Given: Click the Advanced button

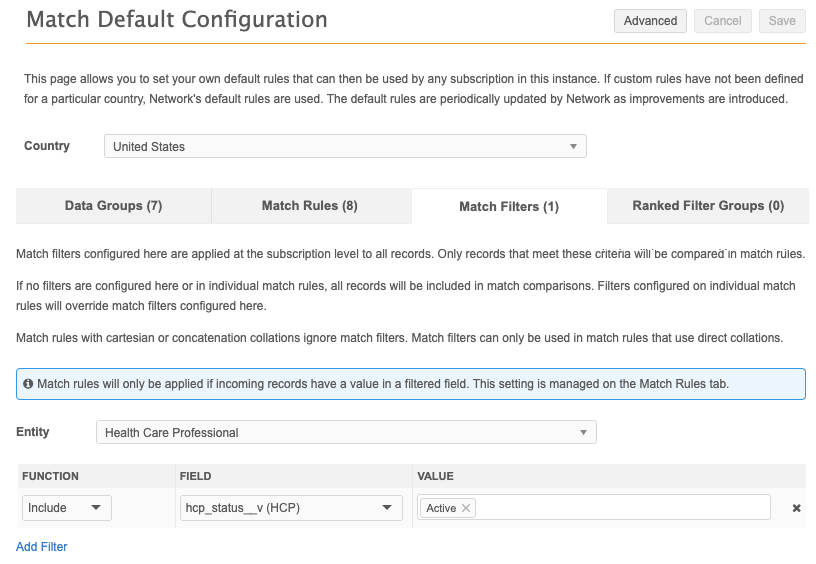Looking at the screenshot, I should point(650,21).
